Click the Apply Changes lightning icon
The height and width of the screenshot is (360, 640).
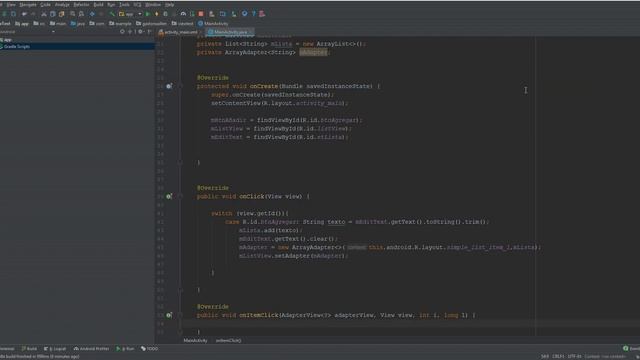pos(156,13)
